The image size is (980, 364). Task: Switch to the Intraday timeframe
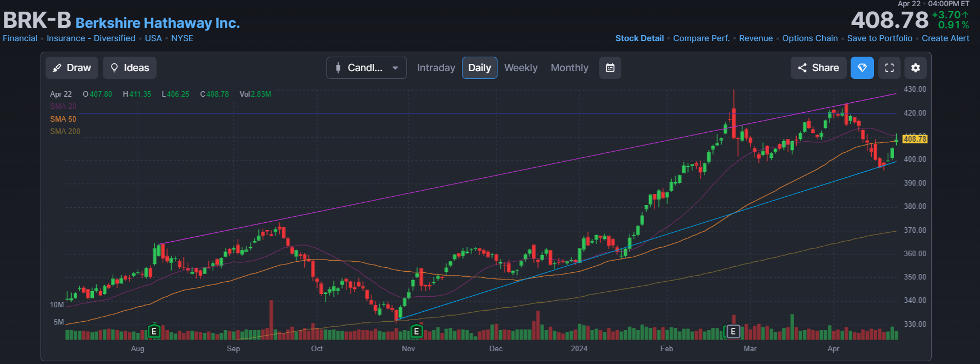tap(436, 68)
